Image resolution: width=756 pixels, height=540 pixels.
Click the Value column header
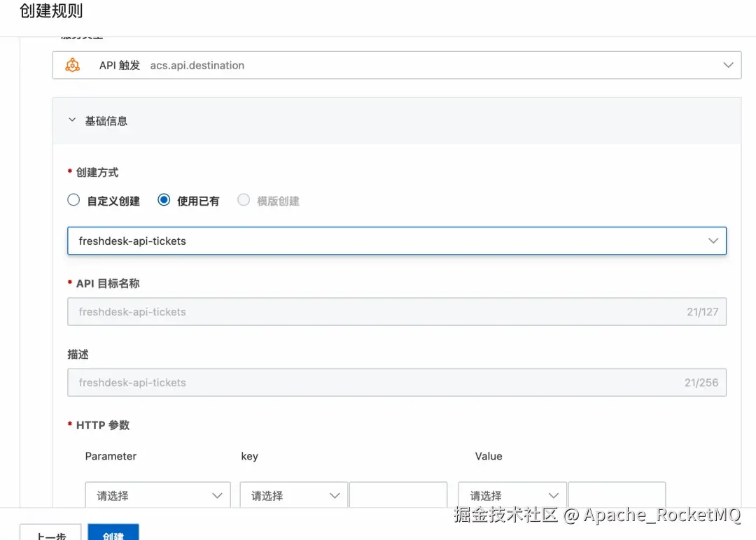(x=489, y=456)
